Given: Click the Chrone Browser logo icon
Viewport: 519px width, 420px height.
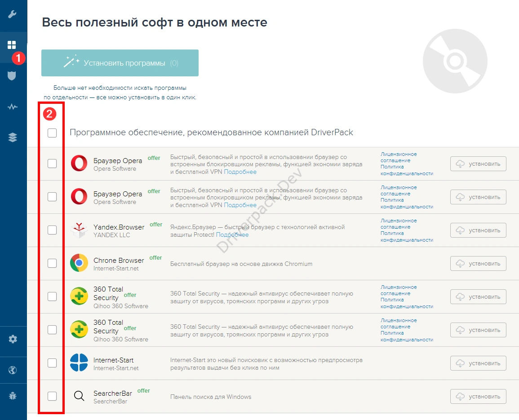Looking at the screenshot, I should pyautogui.click(x=79, y=263).
